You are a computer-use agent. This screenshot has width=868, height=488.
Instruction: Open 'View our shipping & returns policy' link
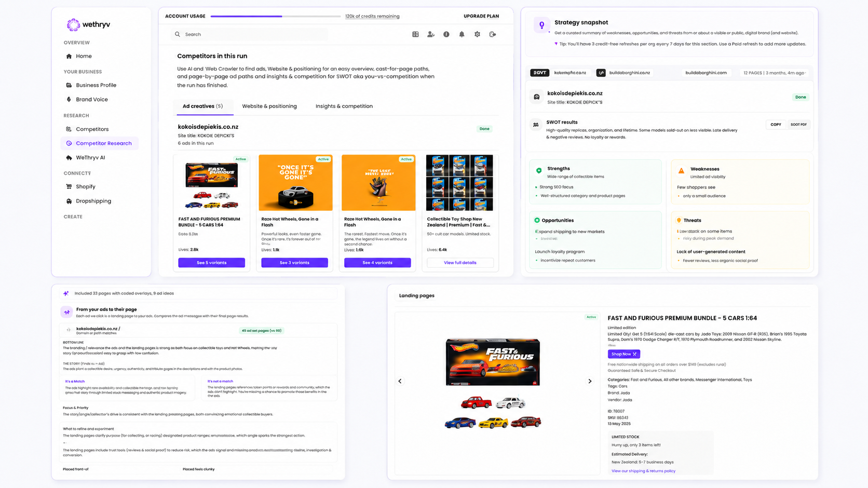[643, 471]
